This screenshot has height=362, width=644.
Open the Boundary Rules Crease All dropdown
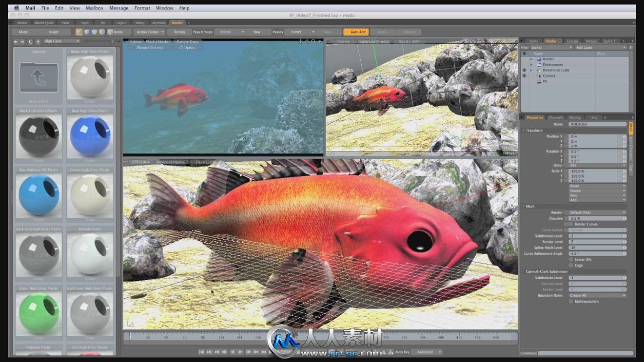pos(598,296)
